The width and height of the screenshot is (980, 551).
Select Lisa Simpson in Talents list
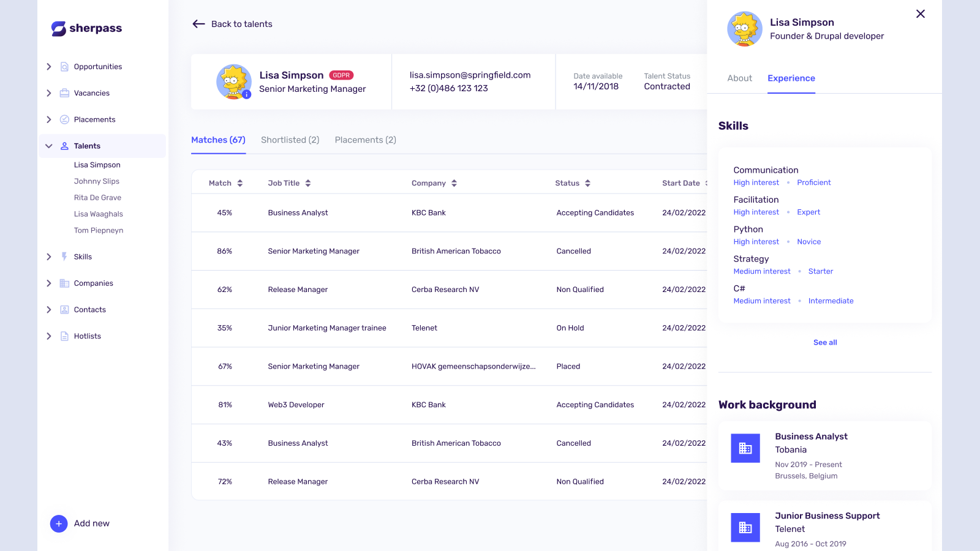97,165
